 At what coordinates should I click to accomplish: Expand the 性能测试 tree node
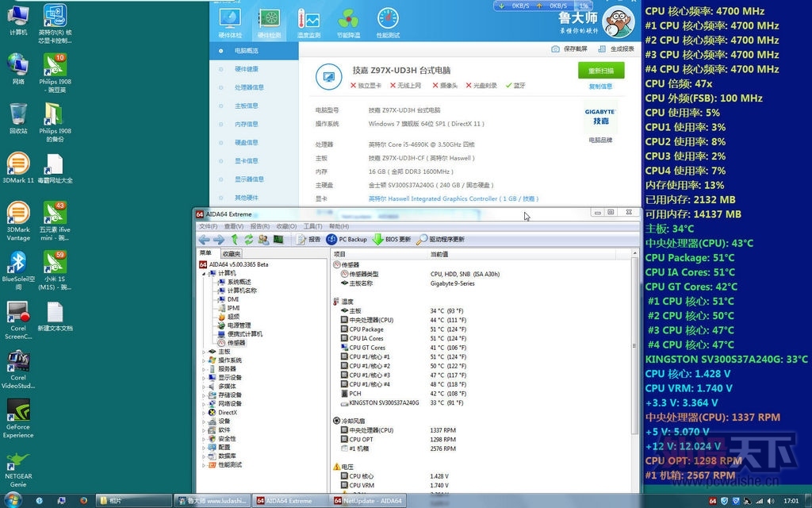click(204, 465)
